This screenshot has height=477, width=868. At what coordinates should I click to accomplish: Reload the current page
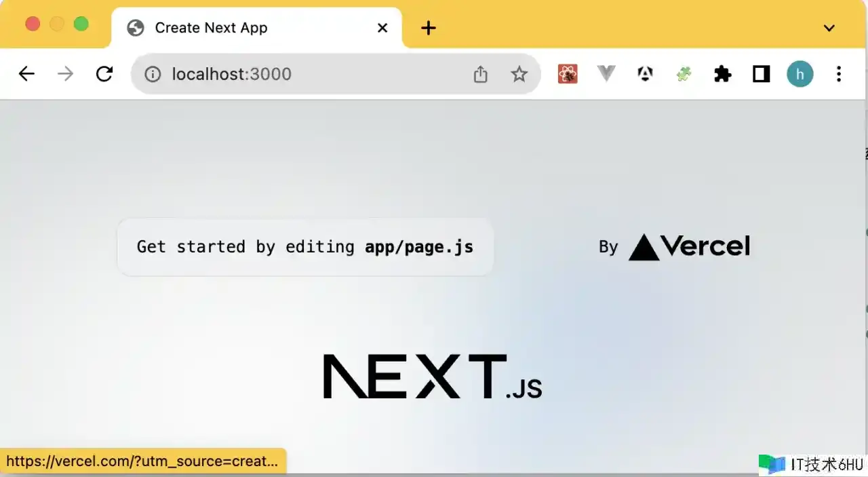[104, 74]
